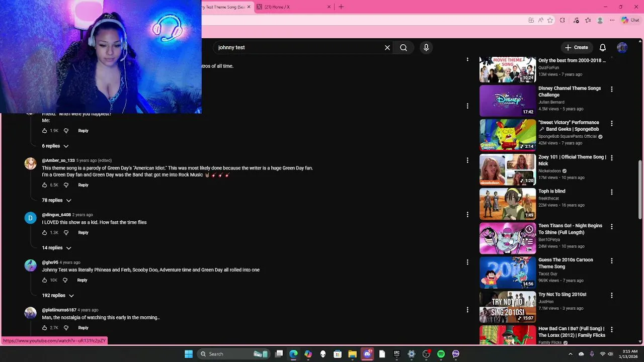Open Disney Channel Theme Songs Challenge thumbnail
The height and width of the screenshot is (362, 644).
508,101
